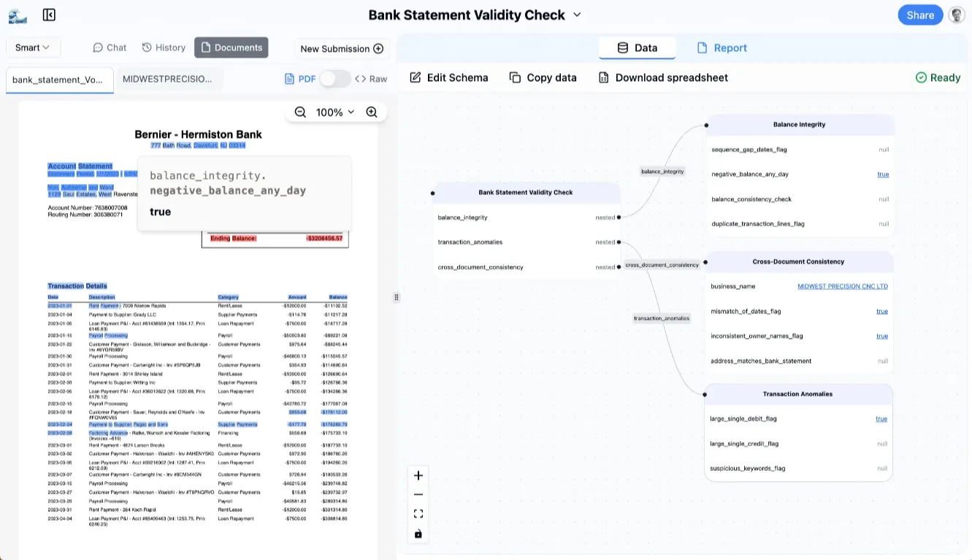The width and height of the screenshot is (972, 560).
Task: Lock the graph canvas interactivity
Action: [x=418, y=534]
